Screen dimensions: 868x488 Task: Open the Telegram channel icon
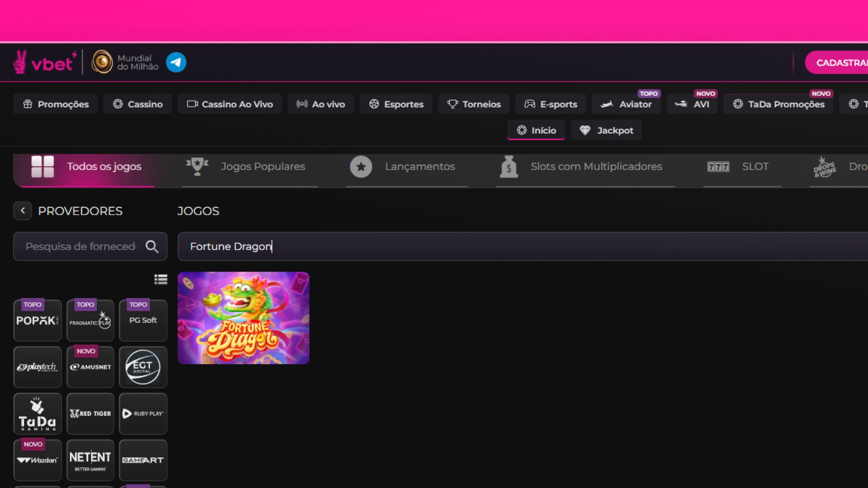tap(176, 62)
